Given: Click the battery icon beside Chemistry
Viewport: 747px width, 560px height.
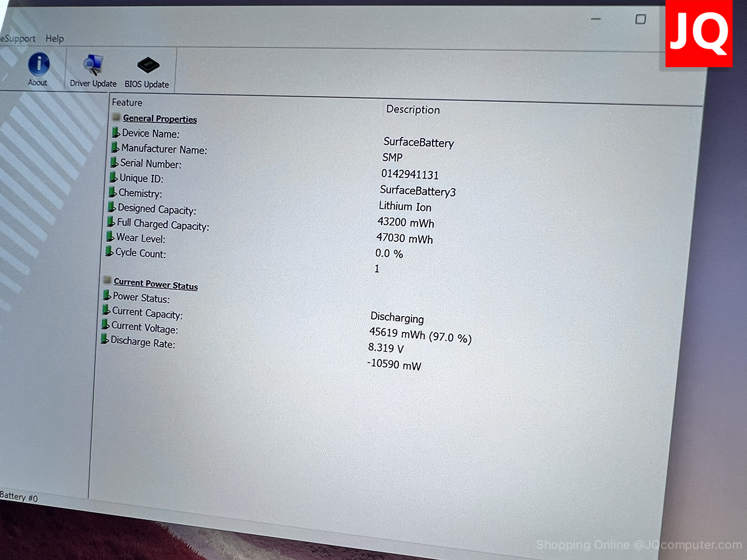Looking at the screenshot, I should (113, 192).
